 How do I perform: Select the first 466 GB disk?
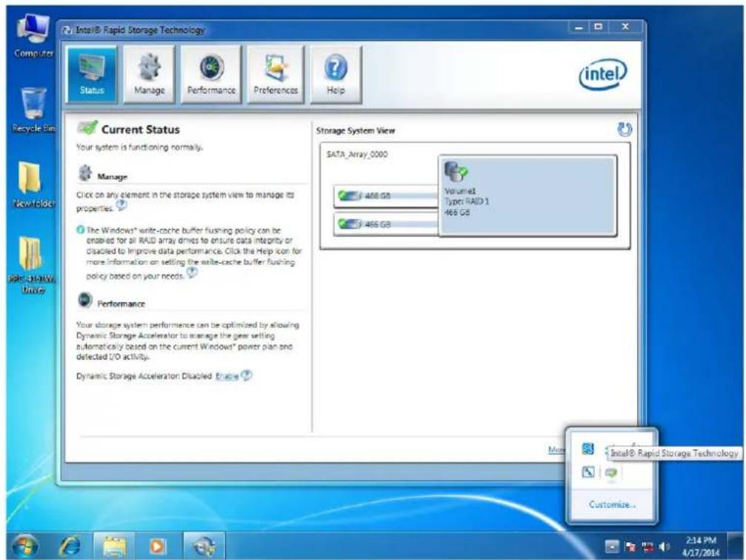(386, 196)
